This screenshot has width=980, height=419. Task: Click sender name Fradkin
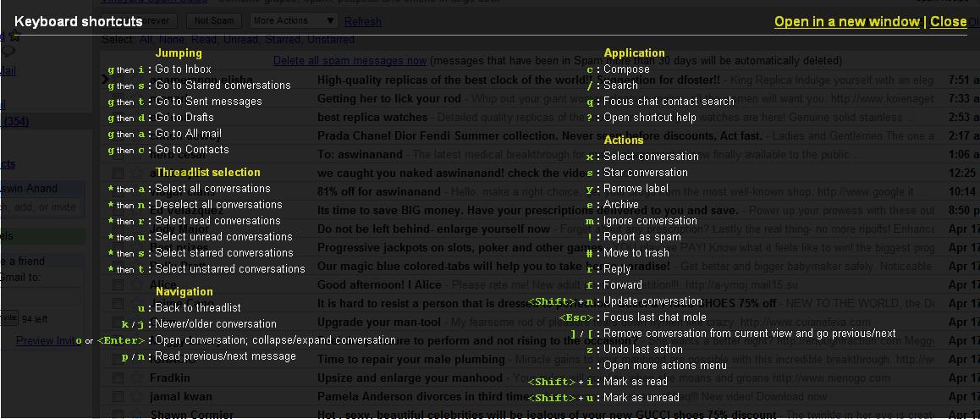[x=170, y=378]
